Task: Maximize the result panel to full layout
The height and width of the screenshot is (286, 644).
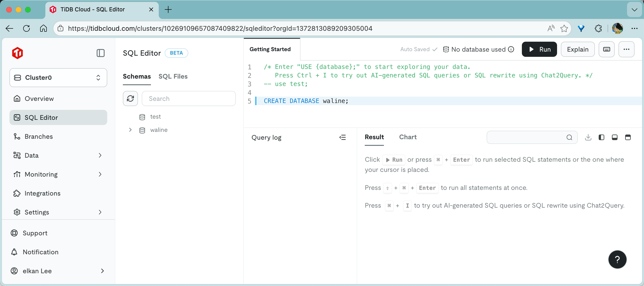Action: 627,137
